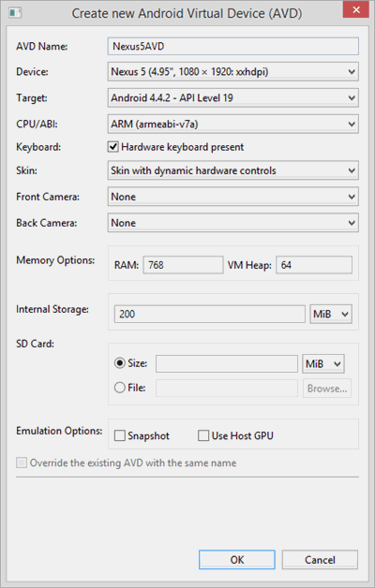Click the AVD Name text field
This screenshot has height=588, width=375.
pos(232,46)
